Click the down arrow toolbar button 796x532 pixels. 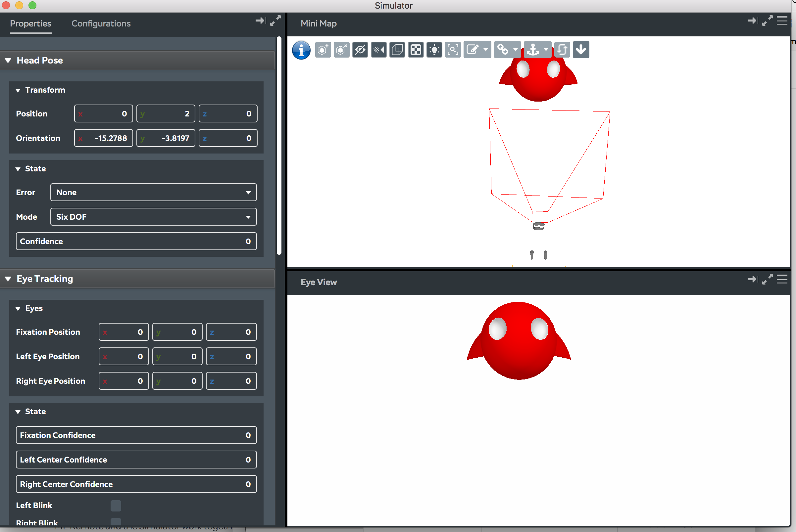581,50
